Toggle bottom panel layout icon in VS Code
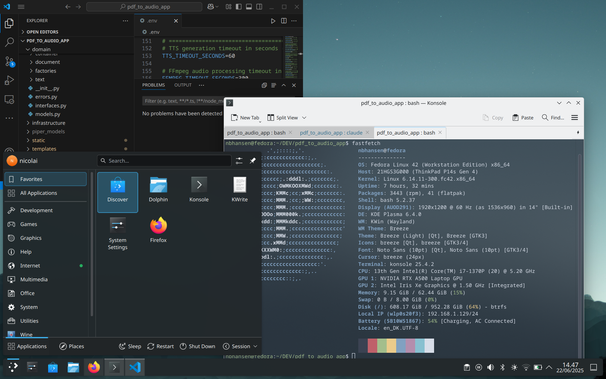Screen dimensions: 606x379 point(249,7)
